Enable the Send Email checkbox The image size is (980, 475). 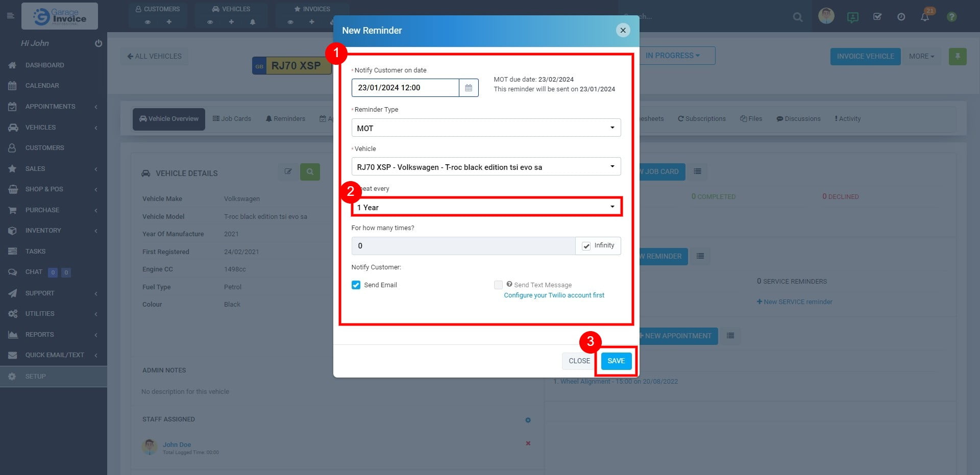(356, 285)
